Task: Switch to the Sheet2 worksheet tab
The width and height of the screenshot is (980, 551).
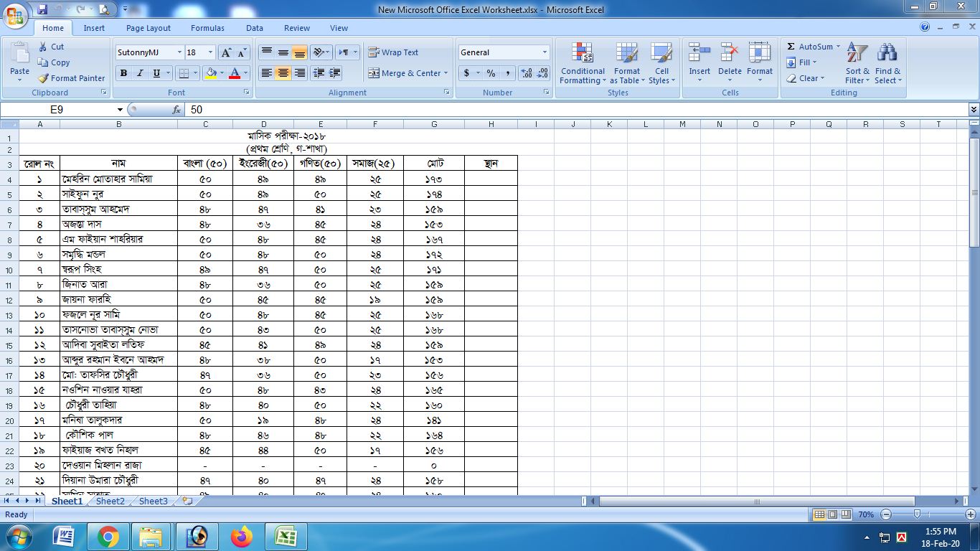Action: [110, 501]
